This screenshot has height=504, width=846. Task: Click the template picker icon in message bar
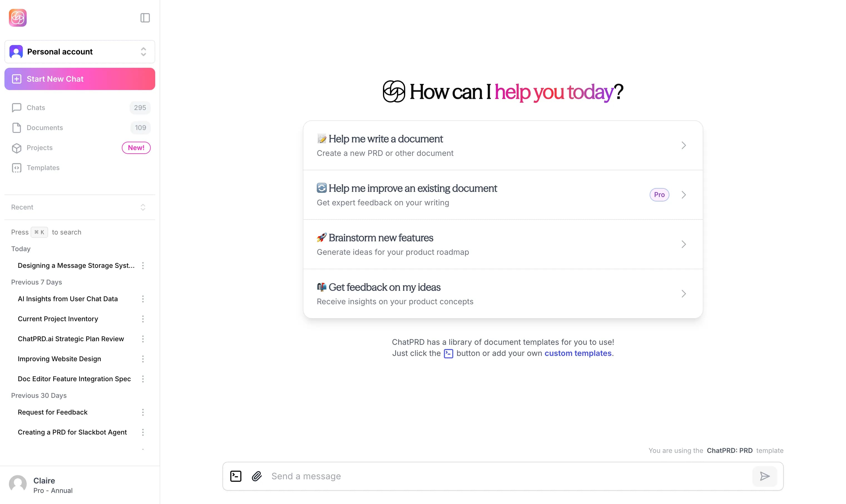coord(236,476)
